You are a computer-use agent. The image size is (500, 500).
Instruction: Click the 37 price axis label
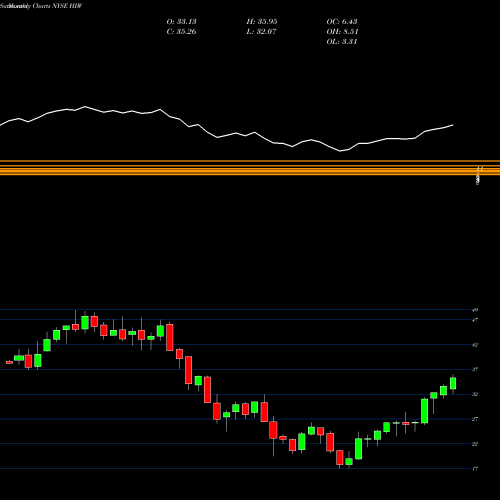click(x=475, y=369)
